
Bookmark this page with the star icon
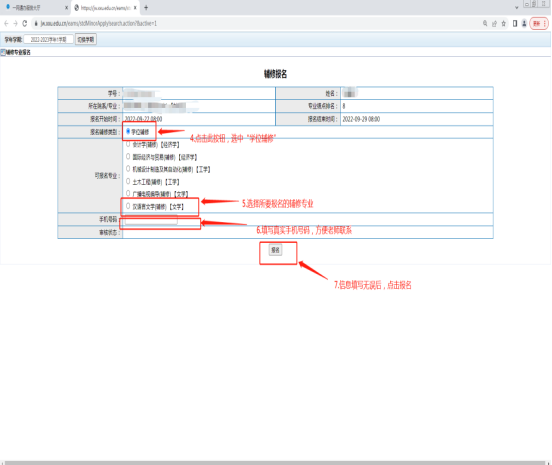[x=504, y=23]
